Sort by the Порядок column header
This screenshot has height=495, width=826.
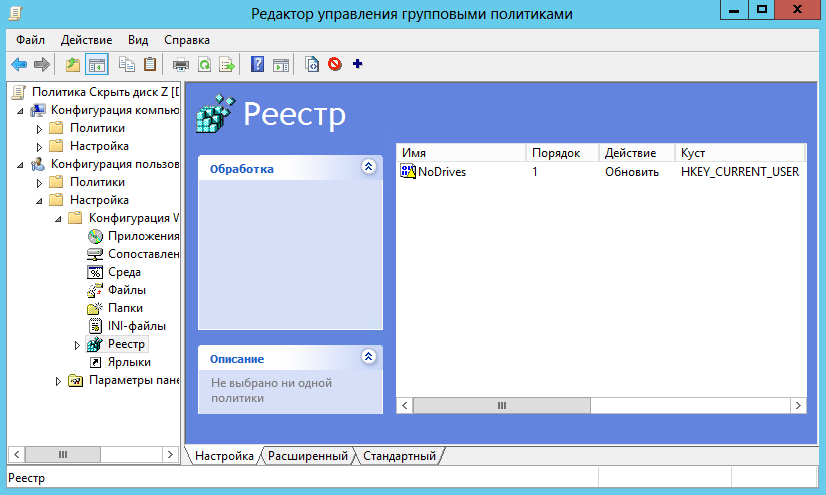pos(562,153)
